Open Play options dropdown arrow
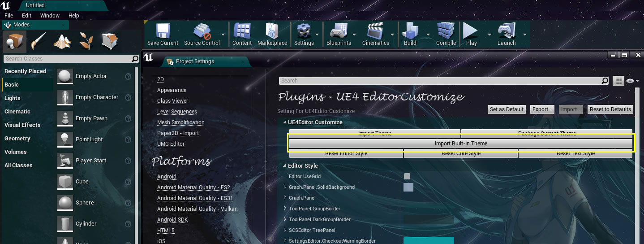 (x=489, y=34)
